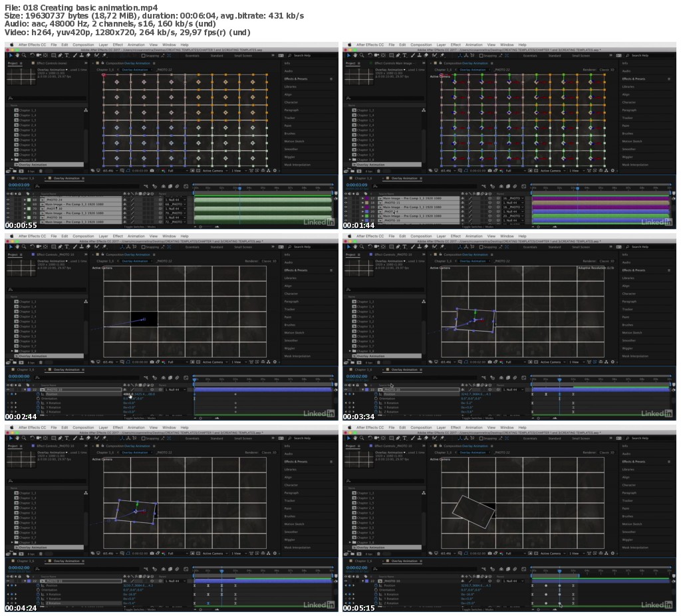681x616 pixels.
Task: Open the Window menu in the 00:05:15 frame
Action: point(507,427)
